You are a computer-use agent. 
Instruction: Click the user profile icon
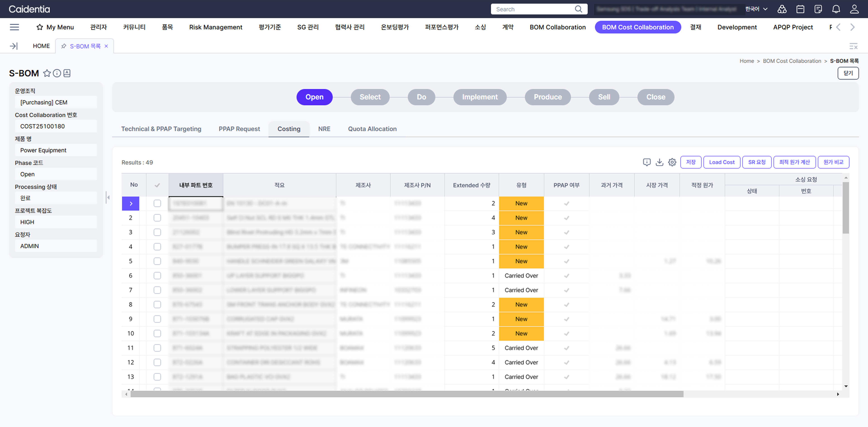(x=854, y=9)
